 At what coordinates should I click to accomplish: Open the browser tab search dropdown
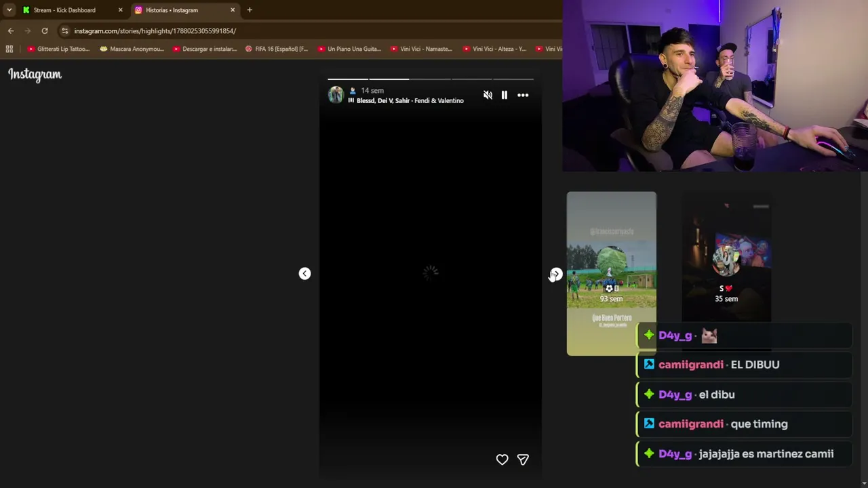click(x=9, y=10)
